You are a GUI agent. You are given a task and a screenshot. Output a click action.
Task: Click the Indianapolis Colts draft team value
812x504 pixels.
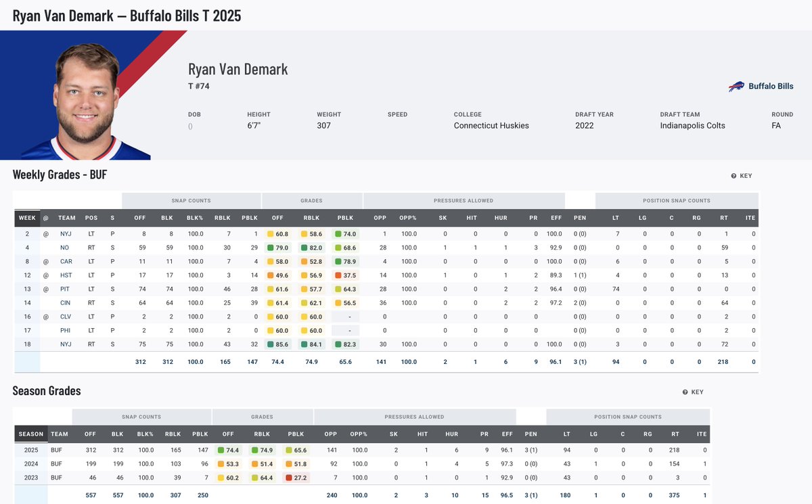click(692, 126)
